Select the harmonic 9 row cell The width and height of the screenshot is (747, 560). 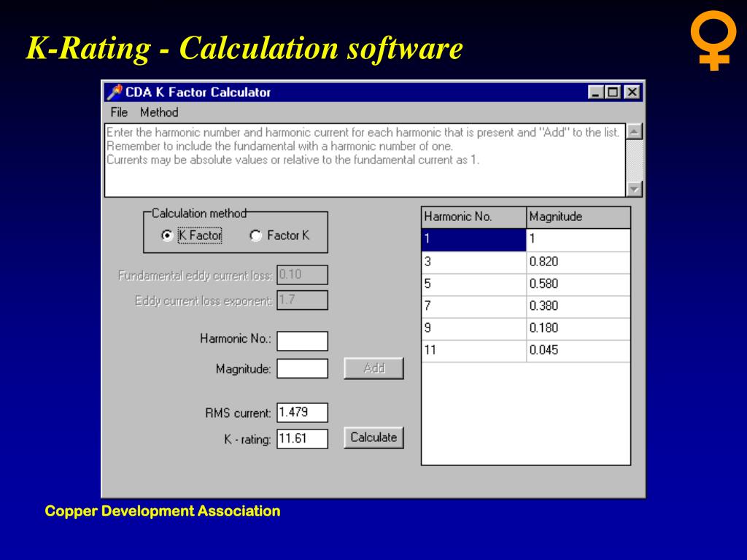point(473,329)
